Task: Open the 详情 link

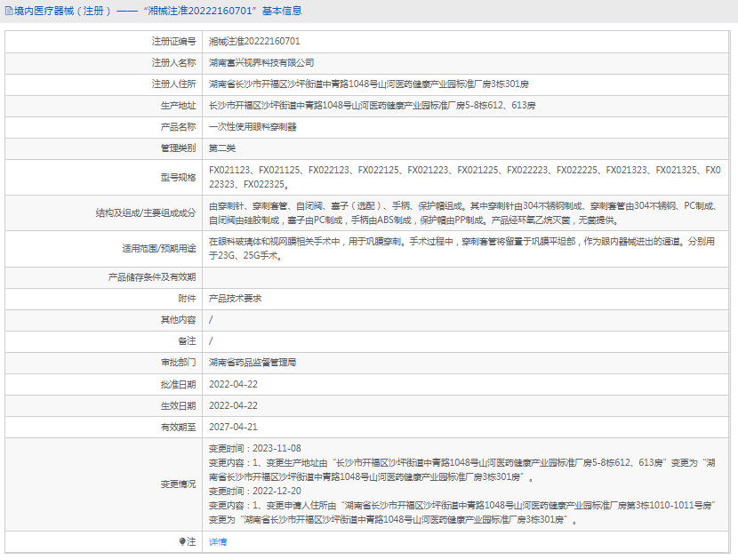Action: point(218,542)
